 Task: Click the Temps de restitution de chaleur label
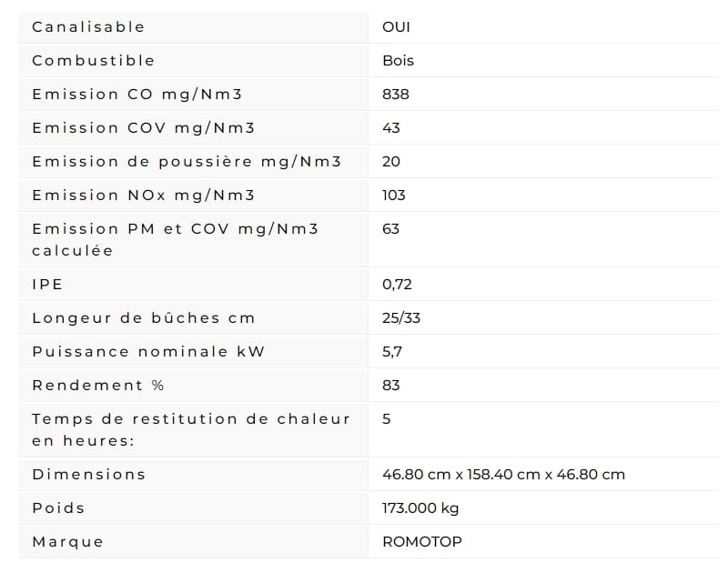(x=191, y=429)
